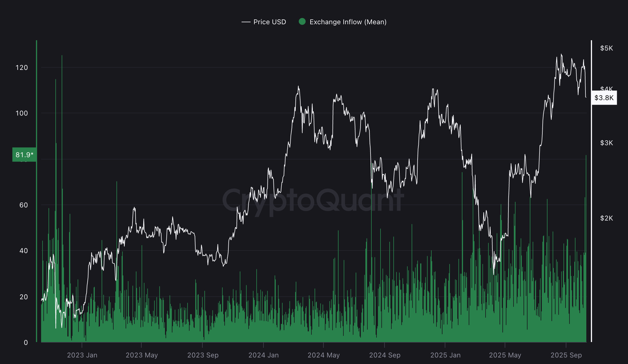
Task: Click the green 81.9* inflow value tag
Action: click(24, 155)
